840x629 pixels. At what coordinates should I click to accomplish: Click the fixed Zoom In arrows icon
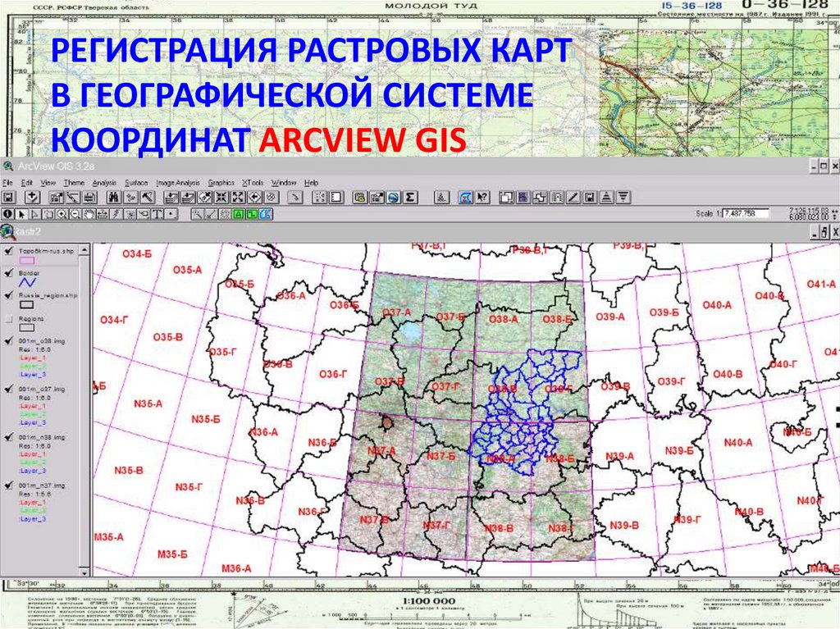coord(221,197)
